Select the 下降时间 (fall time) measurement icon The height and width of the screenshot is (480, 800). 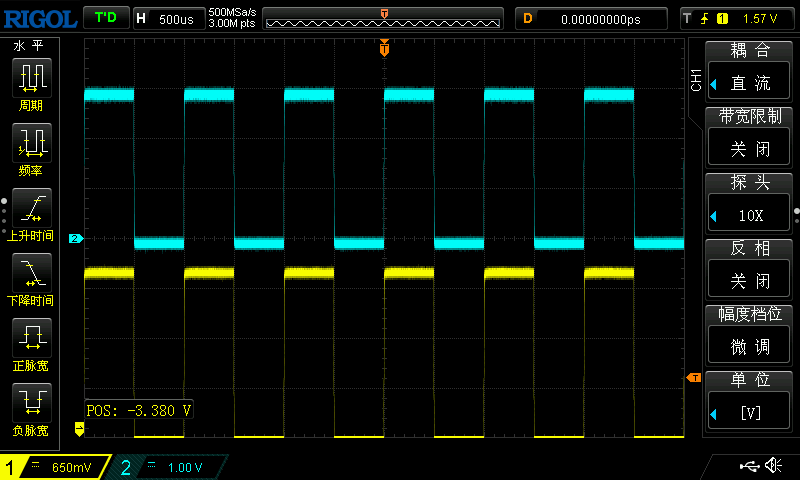tap(31, 272)
